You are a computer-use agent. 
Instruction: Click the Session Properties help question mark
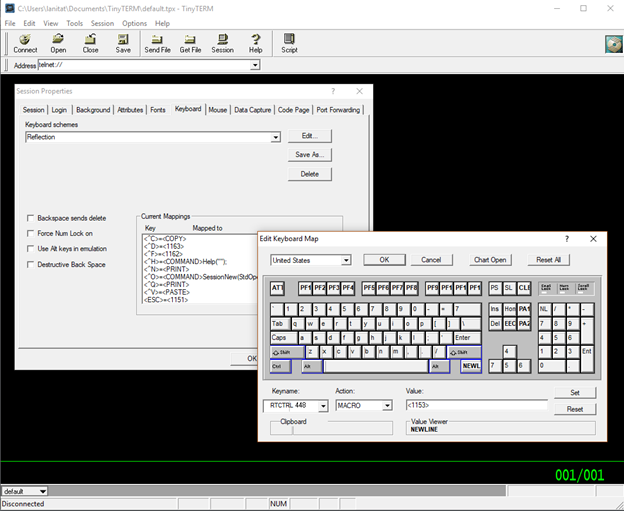[x=333, y=92]
